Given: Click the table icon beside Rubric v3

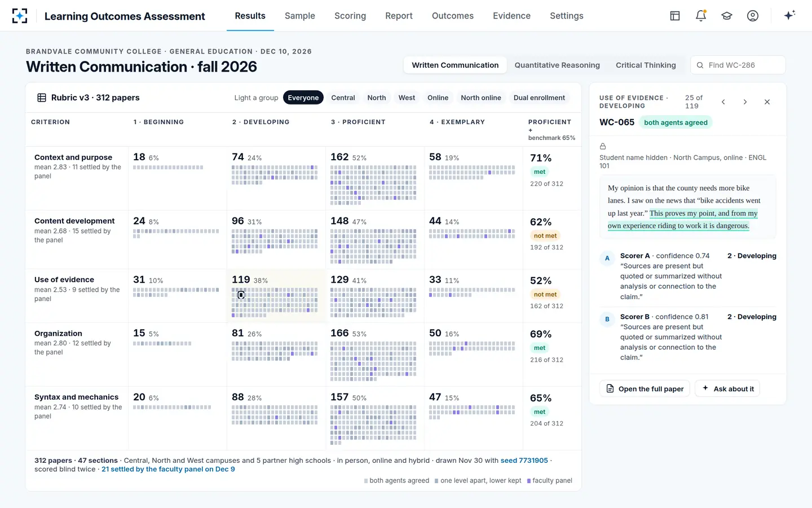Looking at the screenshot, I should pyautogui.click(x=42, y=98).
